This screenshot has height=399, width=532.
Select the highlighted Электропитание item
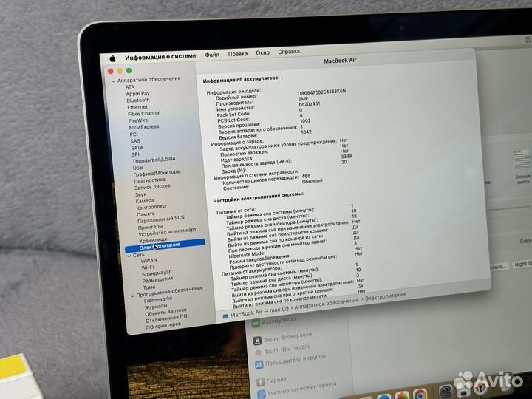coord(165,245)
